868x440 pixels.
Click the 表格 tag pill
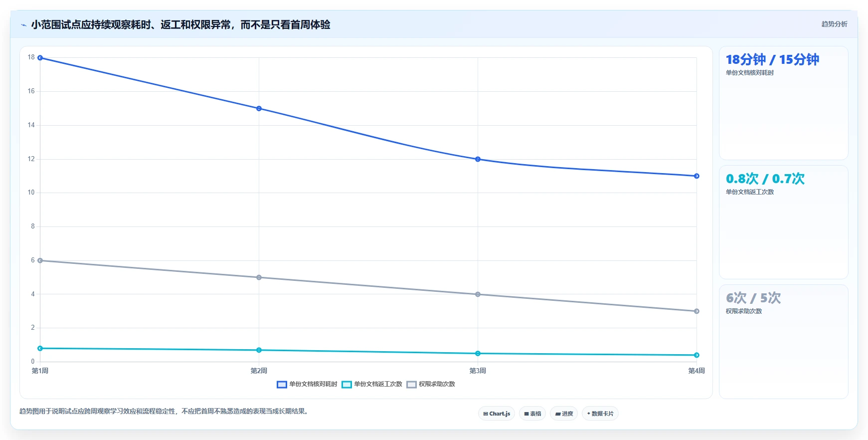532,414
